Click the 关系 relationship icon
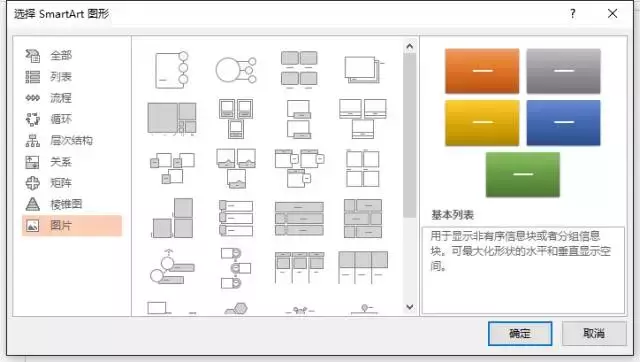Viewport: 640px width, 362px height. (33, 162)
